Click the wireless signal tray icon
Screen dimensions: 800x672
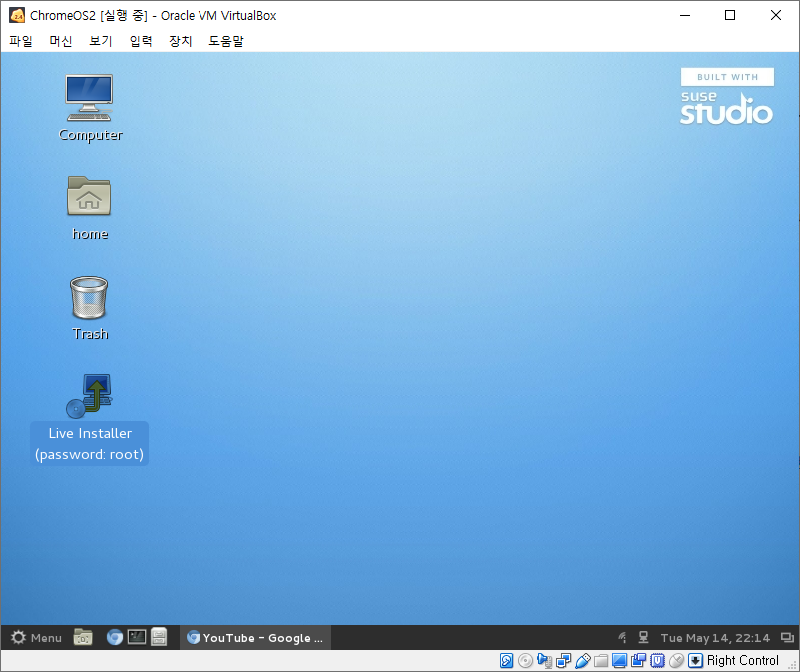tap(622, 637)
